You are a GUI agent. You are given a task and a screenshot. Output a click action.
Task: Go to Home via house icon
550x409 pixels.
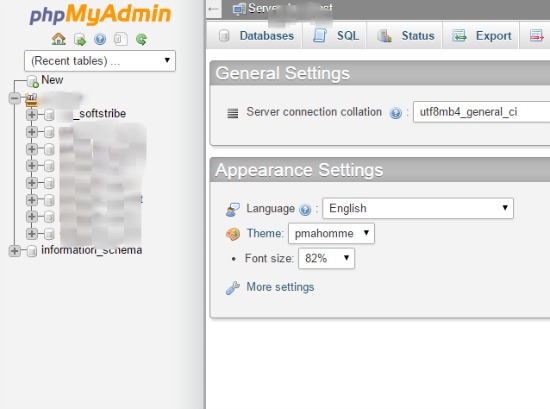pyautogui.click(x=59, y=39)
